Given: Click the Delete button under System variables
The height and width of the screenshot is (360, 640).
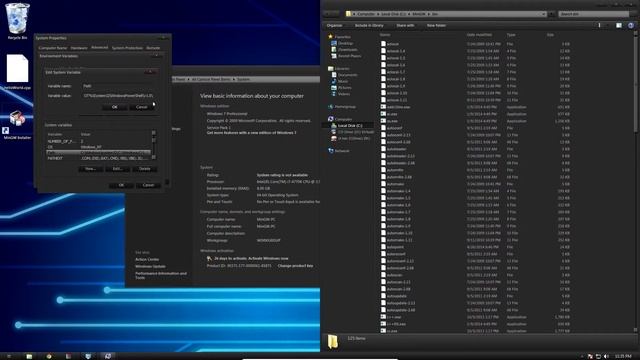Looking at the screenshot, I should click(x=144, y=169).
